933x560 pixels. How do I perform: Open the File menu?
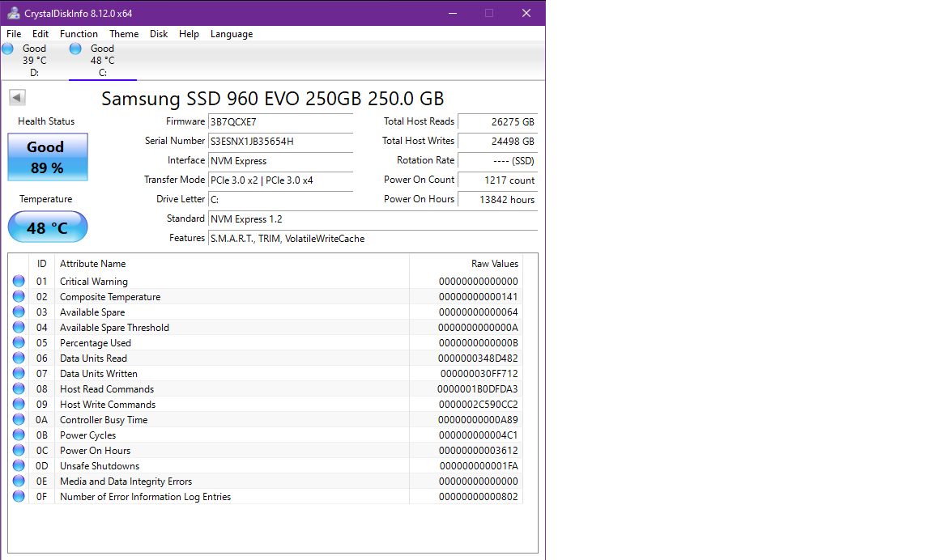tap(14, 34)
